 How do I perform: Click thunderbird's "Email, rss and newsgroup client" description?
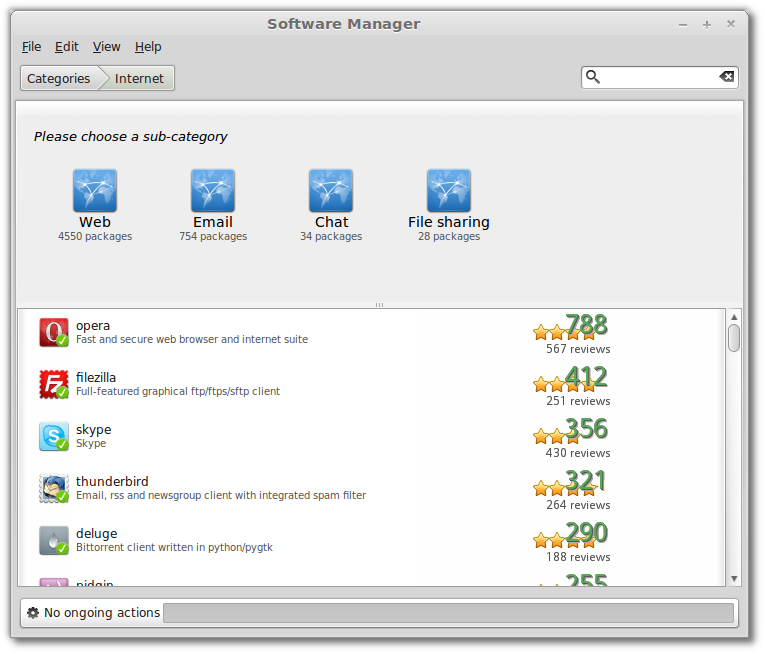[x=221, y=495]
